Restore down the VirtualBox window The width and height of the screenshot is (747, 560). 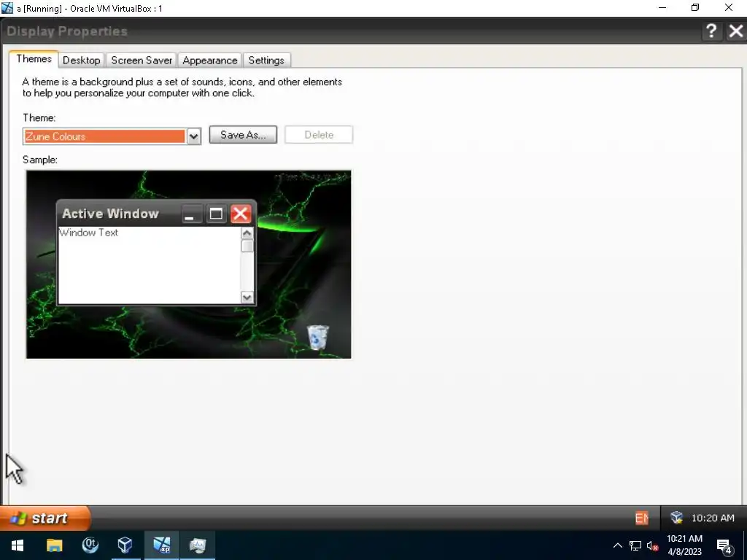(695, 7)
